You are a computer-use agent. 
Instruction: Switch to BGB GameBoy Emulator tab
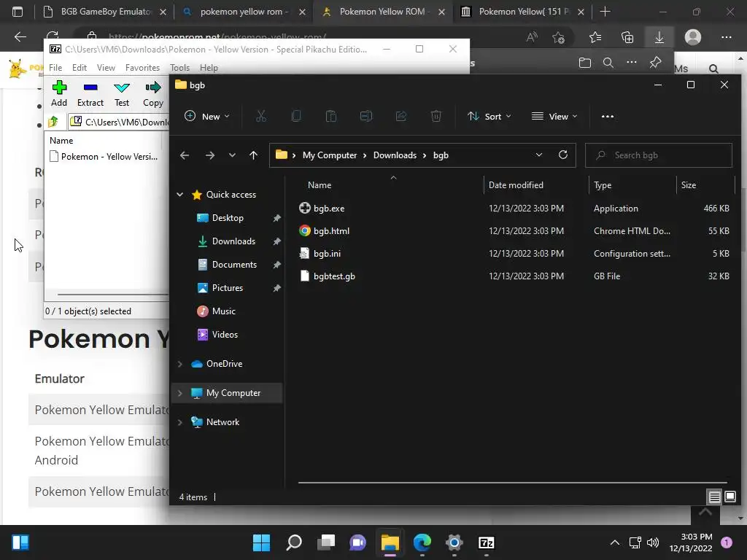click(x=104, y=12)
